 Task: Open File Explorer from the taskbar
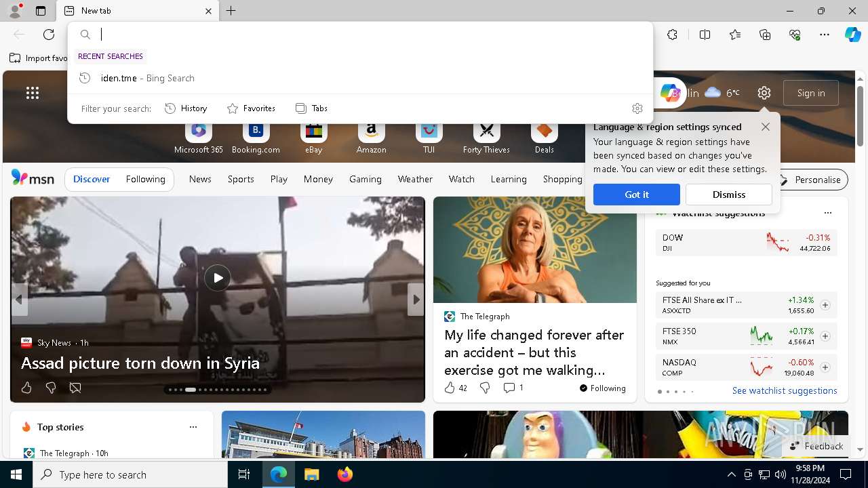pyautogui.click(x=311, y=474)
